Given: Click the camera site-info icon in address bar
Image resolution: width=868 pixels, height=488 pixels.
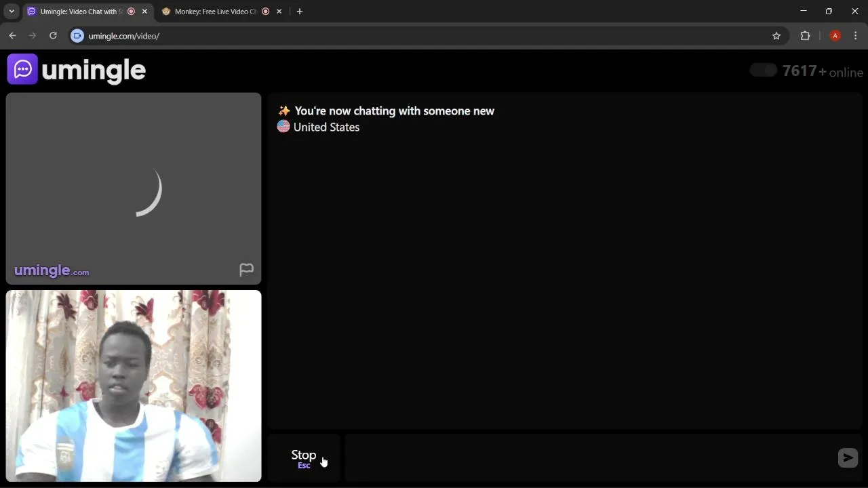Looking at the screenshot, I should [77, 36].
